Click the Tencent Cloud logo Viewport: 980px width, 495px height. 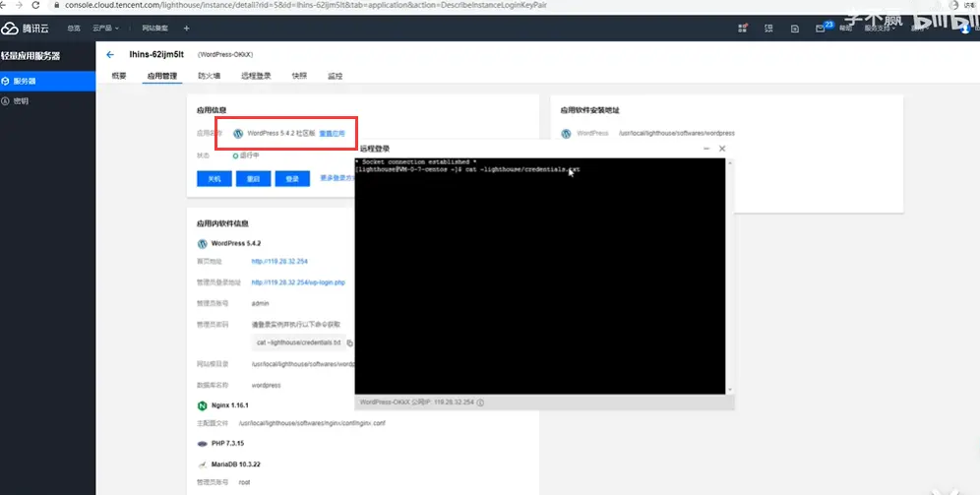[x=25, y=29]
